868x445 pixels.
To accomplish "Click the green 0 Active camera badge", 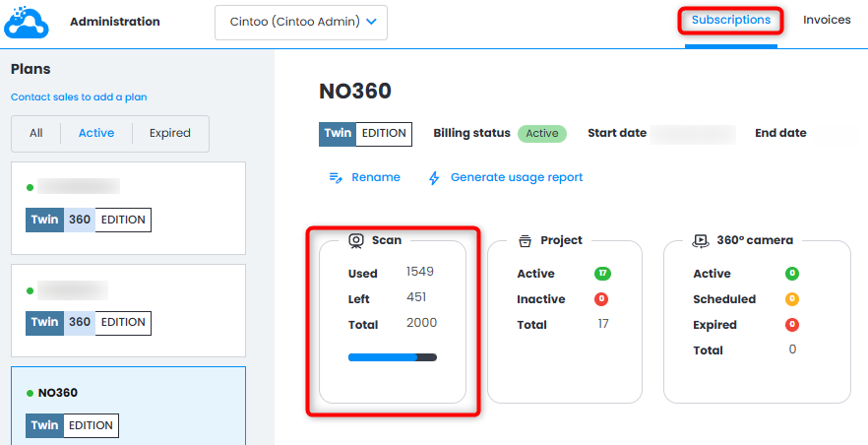I will pyautogui.click(x=792, y=274).
